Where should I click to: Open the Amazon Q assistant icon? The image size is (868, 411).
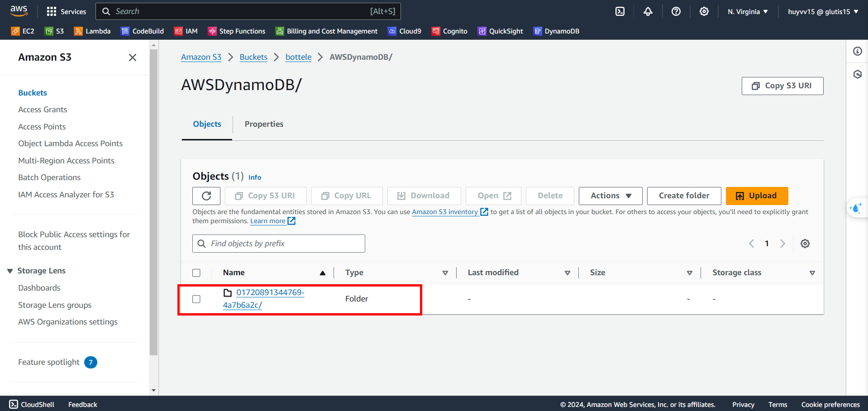857,208
